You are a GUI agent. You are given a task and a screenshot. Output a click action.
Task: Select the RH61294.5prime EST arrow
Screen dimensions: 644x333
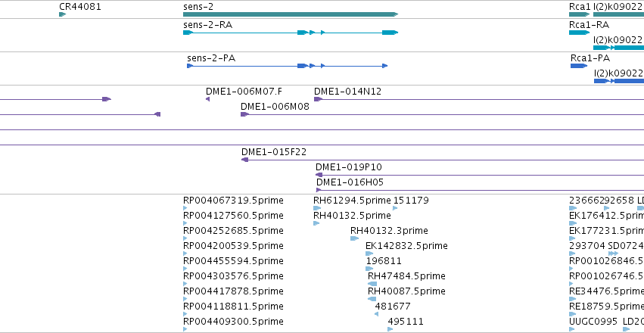(317, 208)
